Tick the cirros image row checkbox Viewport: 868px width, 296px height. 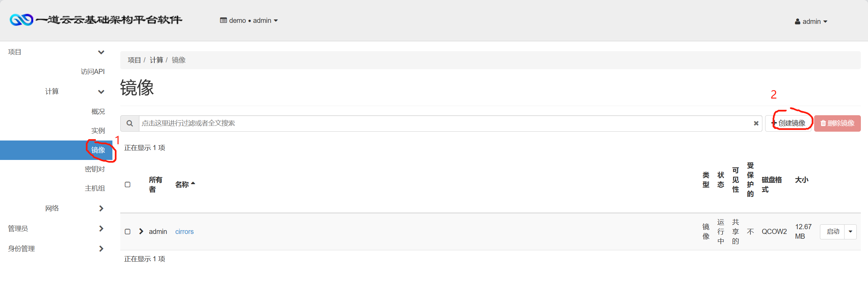(128, 232)
